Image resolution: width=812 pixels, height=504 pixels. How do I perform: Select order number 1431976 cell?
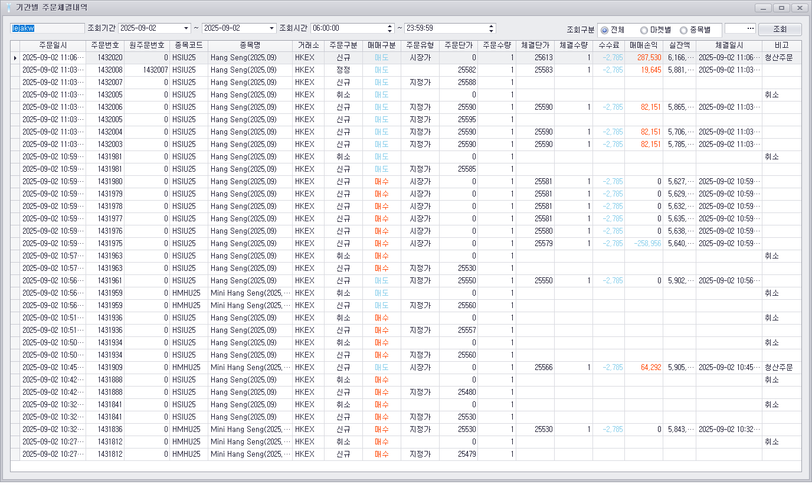click(x=105, y=231)
